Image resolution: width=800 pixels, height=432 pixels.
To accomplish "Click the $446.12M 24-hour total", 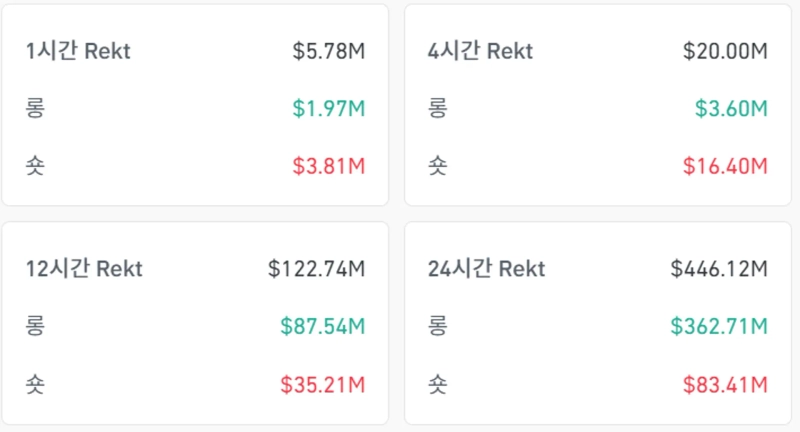I will tap(719, 268).
